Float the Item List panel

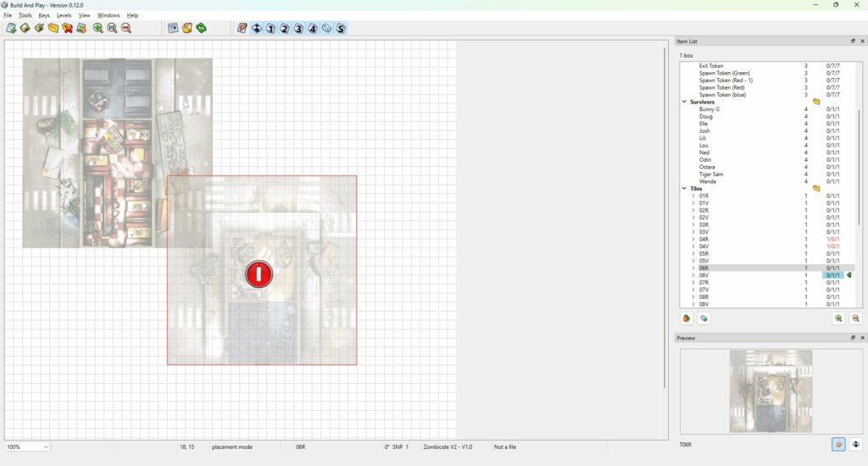coord(853,41)
